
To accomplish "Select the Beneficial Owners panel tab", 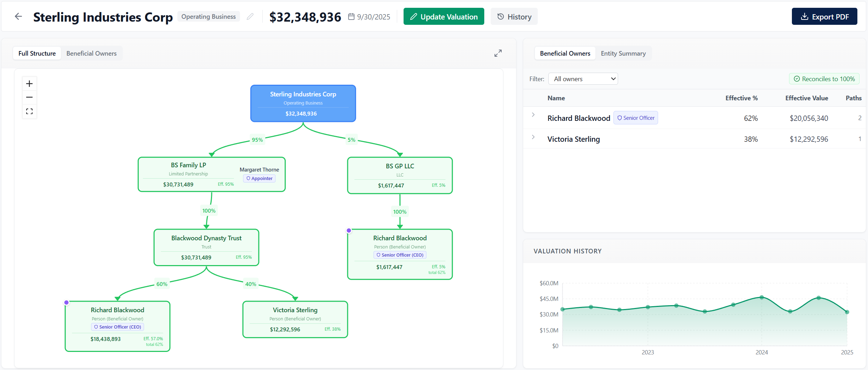I will pos(565,54).
